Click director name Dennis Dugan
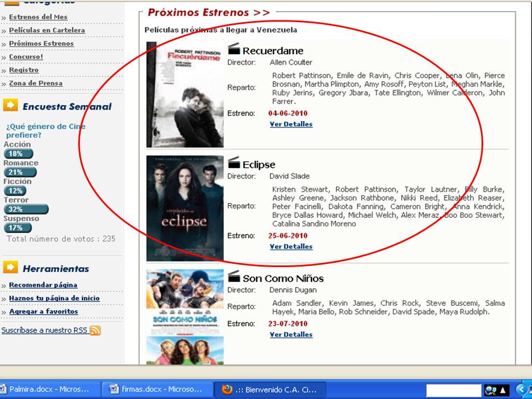This screenshot has height=399, width=532. (x=293, y=290)
